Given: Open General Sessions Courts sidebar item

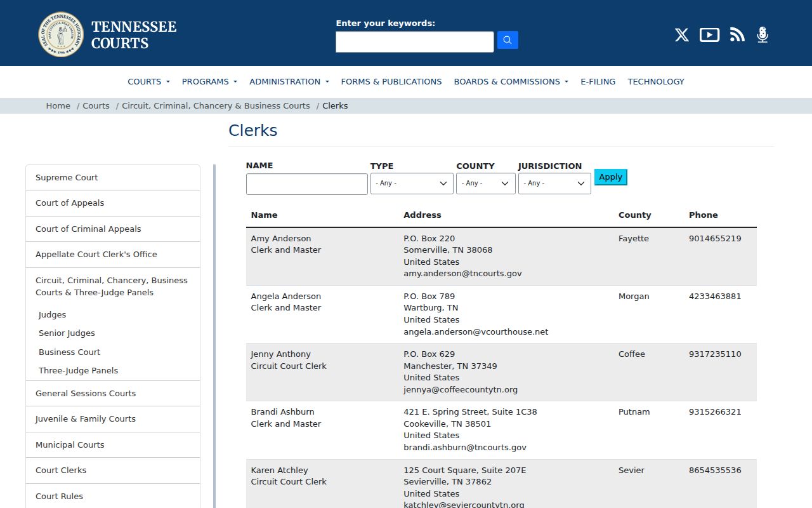Looking at the screenshot, I should (x=113, y=394).
